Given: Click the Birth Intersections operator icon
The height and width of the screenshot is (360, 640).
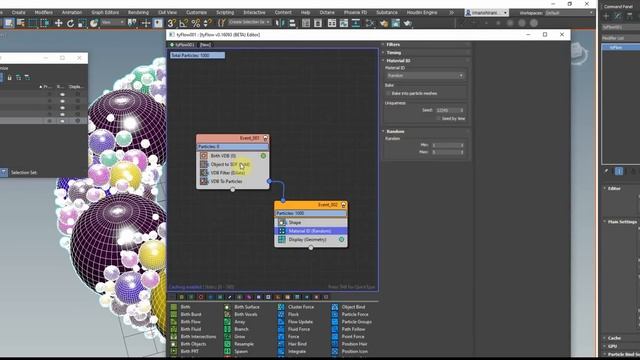Looking at the screenshot, I should (174, 336).
